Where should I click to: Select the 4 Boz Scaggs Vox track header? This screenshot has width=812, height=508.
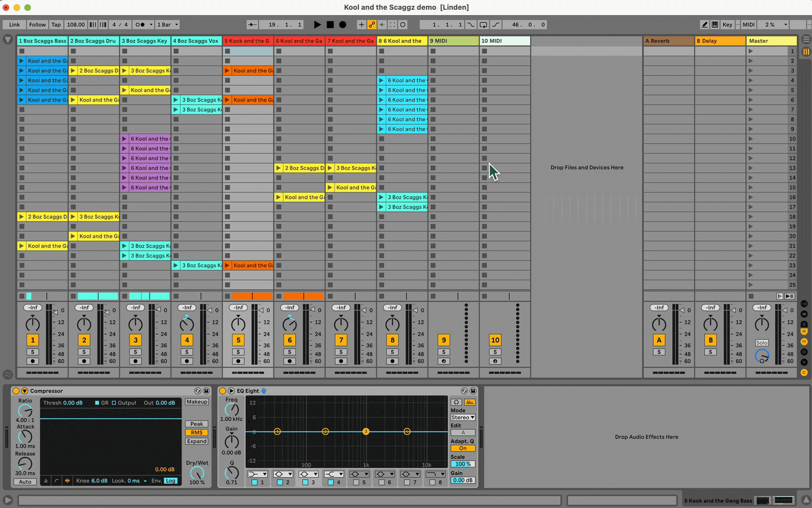[196, 41]
